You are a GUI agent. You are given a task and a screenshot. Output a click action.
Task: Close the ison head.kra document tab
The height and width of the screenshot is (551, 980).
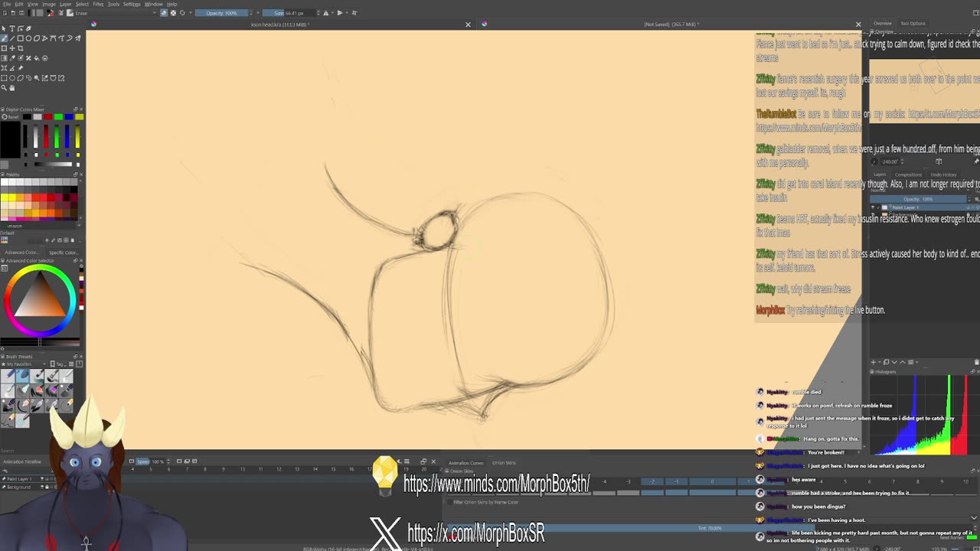coord(468,24)
